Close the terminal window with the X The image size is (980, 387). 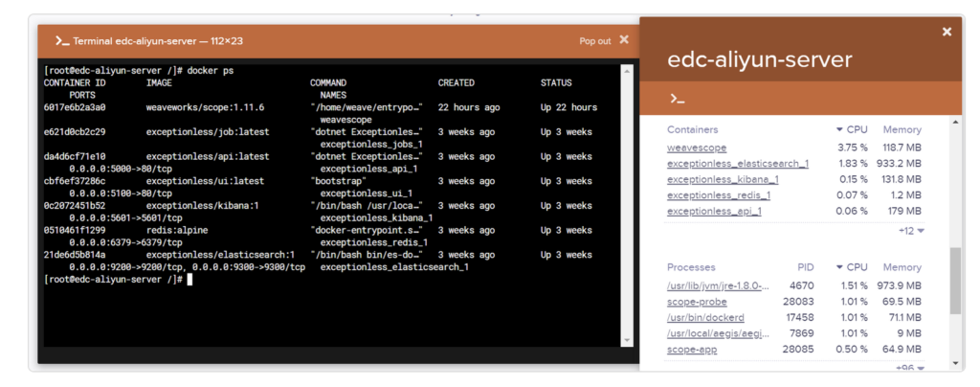624,40
